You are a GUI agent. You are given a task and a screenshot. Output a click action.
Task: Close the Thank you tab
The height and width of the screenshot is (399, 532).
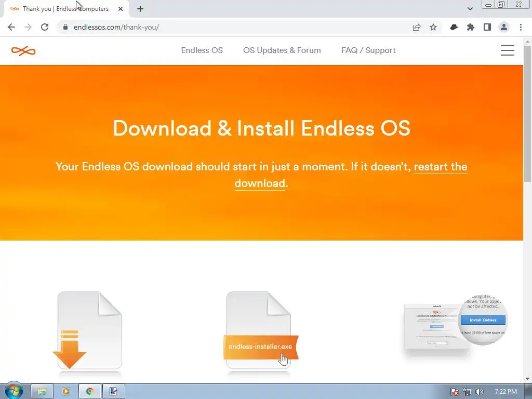pos(121,9)
